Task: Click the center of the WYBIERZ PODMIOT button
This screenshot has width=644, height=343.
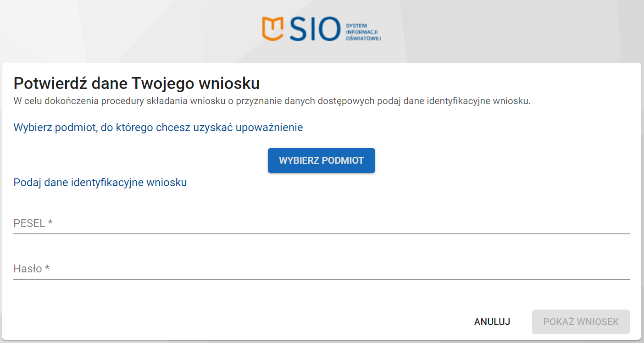Action: coord(321,160)
